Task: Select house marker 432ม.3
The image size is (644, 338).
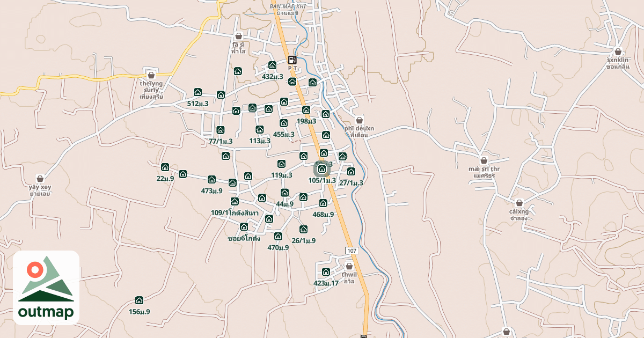Action: pyautogui.click(x=272, y=65)
